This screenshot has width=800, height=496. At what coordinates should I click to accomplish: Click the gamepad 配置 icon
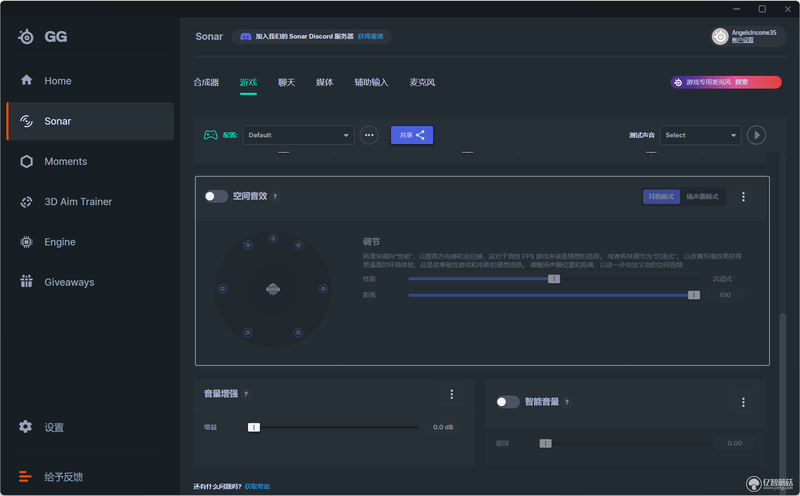(211, 135)
